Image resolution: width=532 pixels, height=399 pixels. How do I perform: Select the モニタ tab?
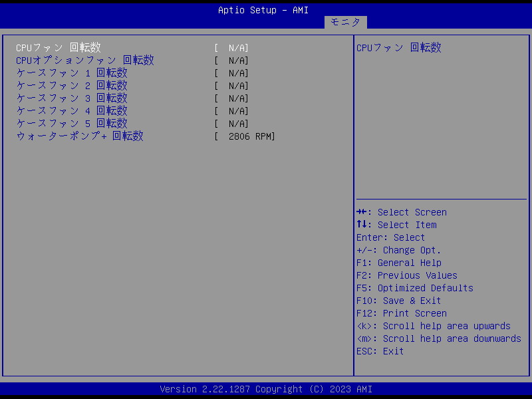pyautogui.click(x=345, y=22)
